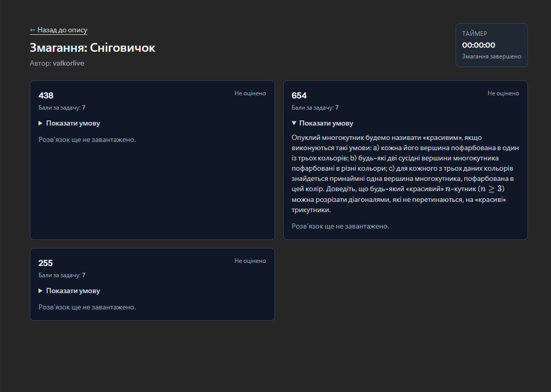Click the down-pointing triangle in card 654
The height and width of the screenshot is (392, 551).
tap(294, 123)
